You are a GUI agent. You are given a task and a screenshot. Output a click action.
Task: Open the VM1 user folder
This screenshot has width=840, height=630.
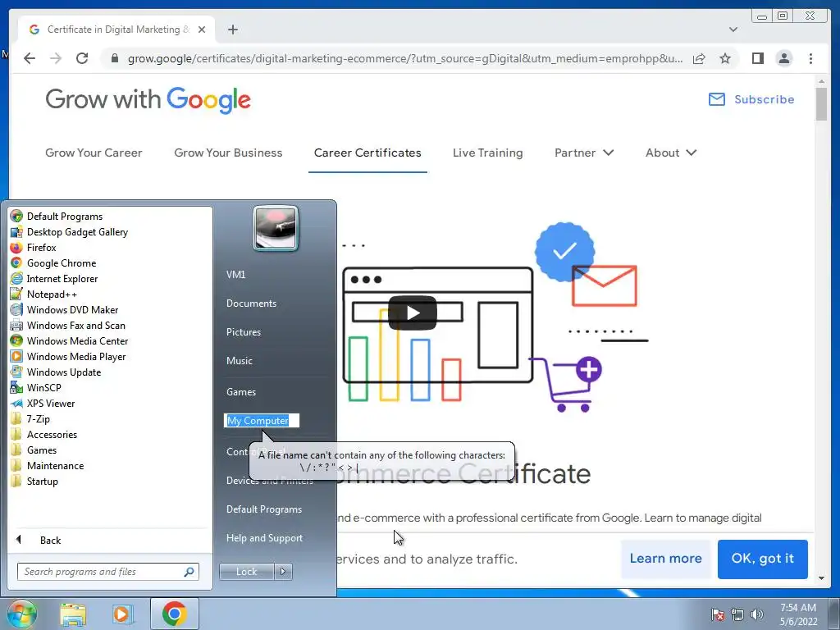[x=235, y=274]
